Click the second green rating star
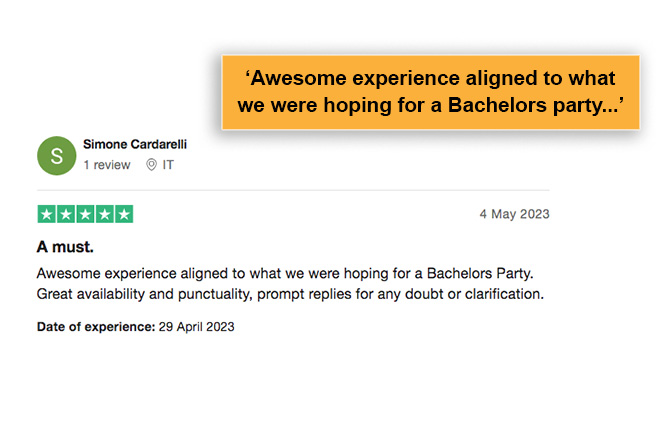661x440 pixels. 66,214
